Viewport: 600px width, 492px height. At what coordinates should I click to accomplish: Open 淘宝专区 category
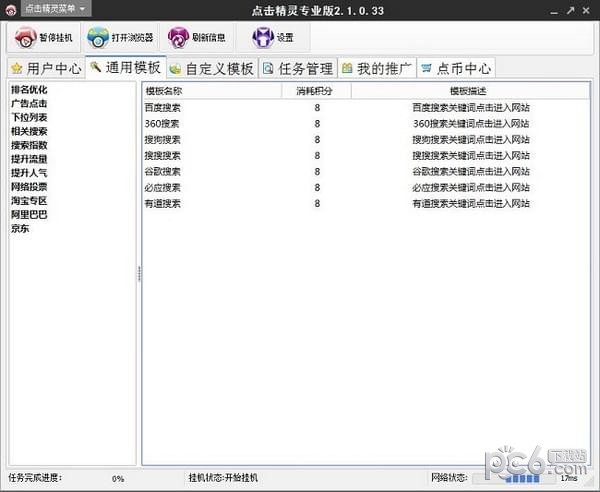click(x=29, y=200)
